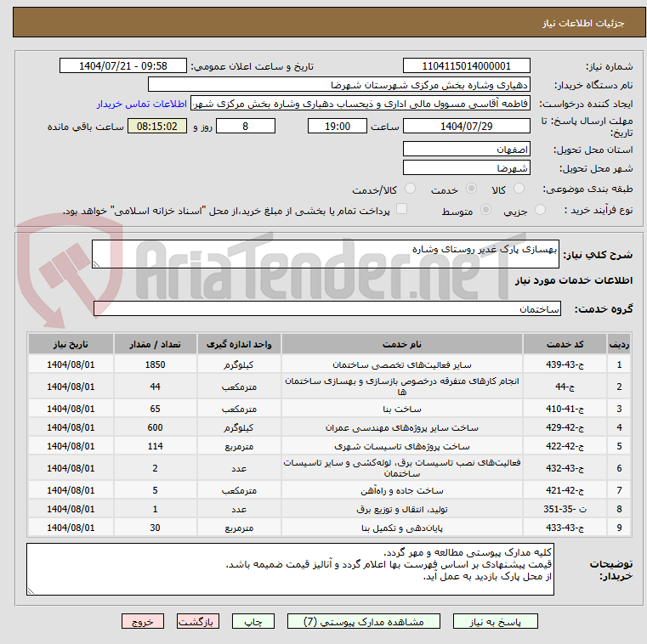
Task: Click service code ت -35-351 cell
Action: pos(565,509)
